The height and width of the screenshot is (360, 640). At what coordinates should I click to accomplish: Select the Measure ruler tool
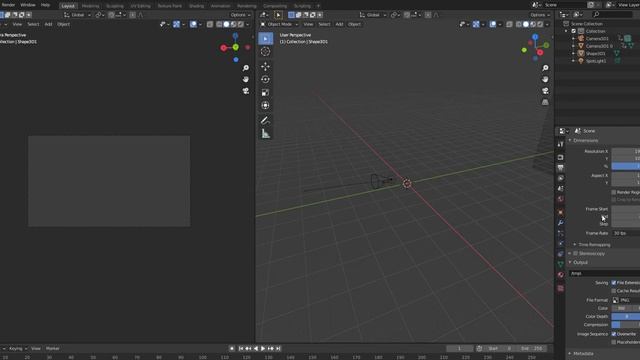tap(265, 133)
